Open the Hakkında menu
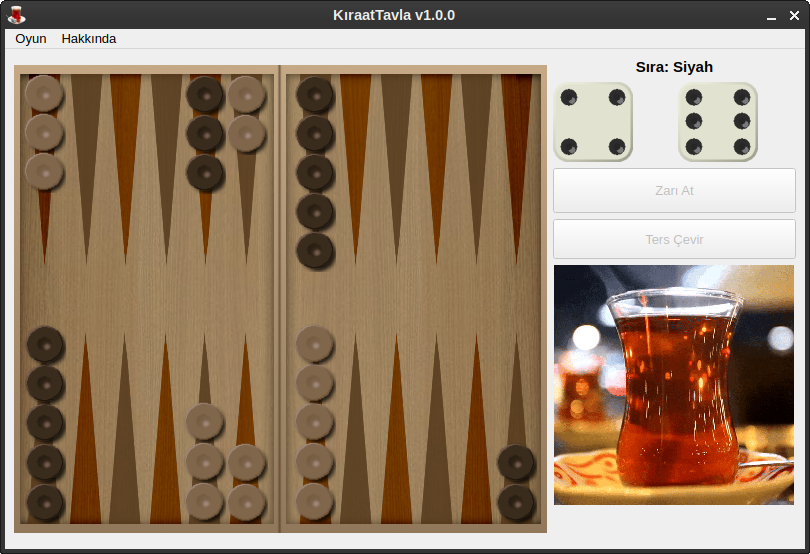Viewport: 810px width, 554px height. point(88,39)
